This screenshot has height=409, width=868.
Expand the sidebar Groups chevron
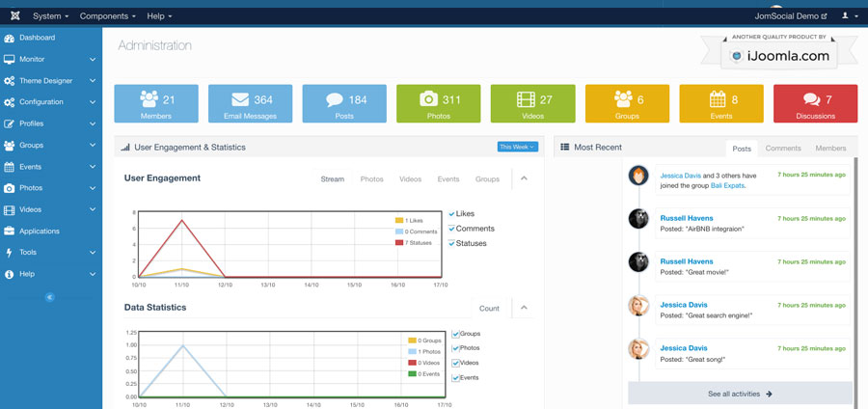coord(93,146)
